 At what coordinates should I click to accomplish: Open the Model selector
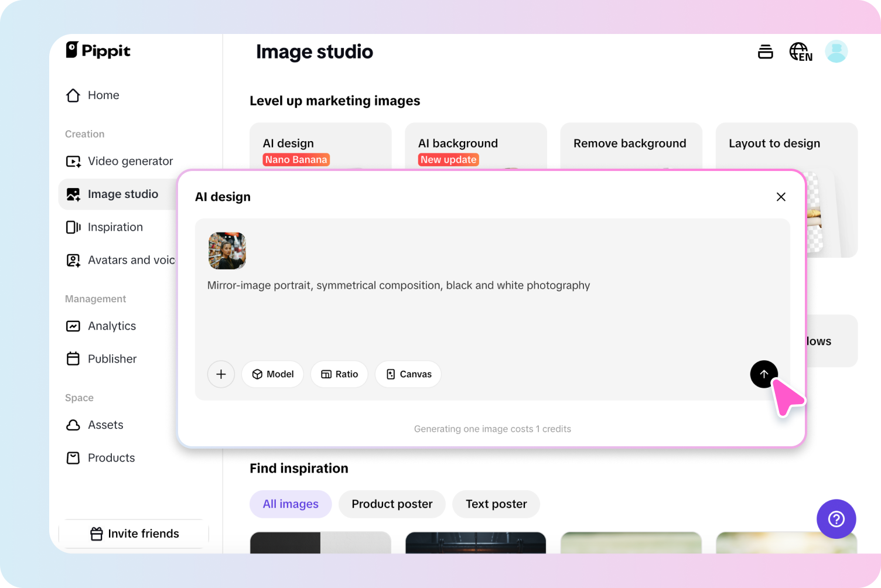pyautogui.click(x=272, y=374)
